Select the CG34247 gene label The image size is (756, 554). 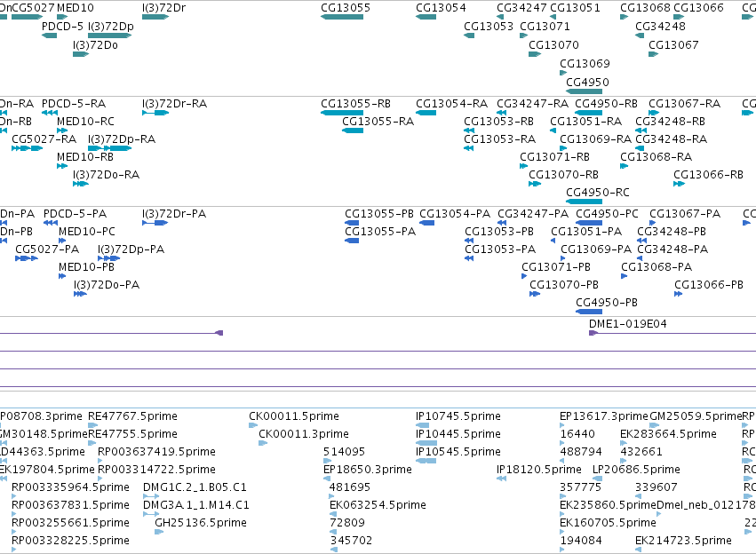point(521,8)
